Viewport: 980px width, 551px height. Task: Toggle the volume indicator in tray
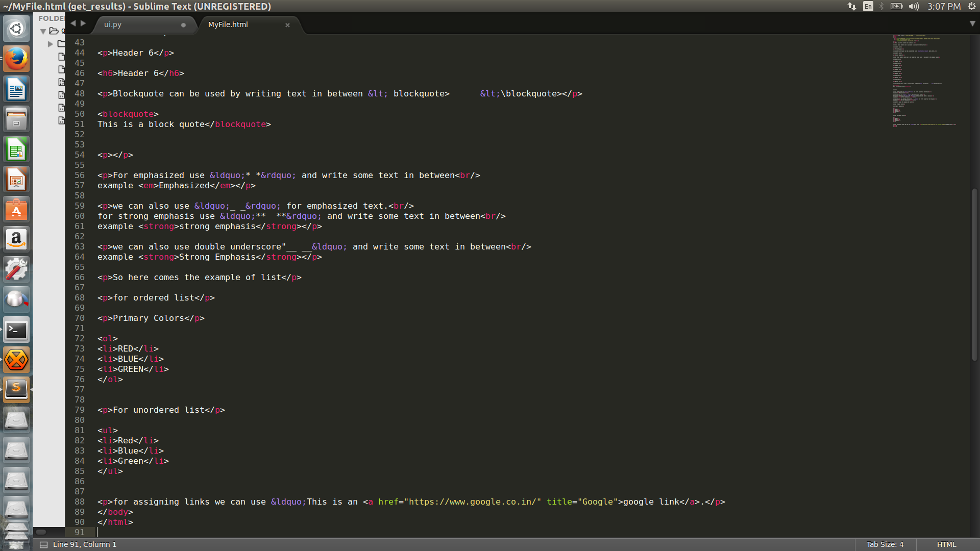pyautogui.click(x=914, y=6)
